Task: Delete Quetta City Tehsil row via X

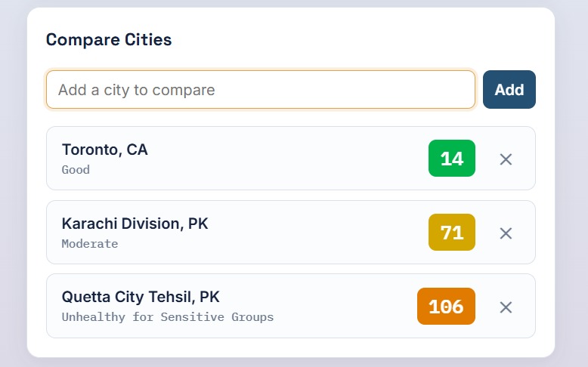Action: [x=506, y=307]
